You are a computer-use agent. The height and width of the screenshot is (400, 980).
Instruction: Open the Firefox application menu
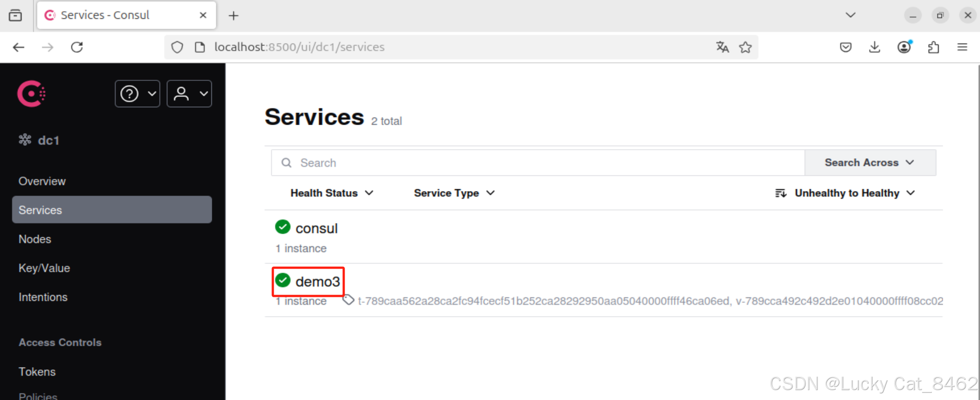pos(962,47)
